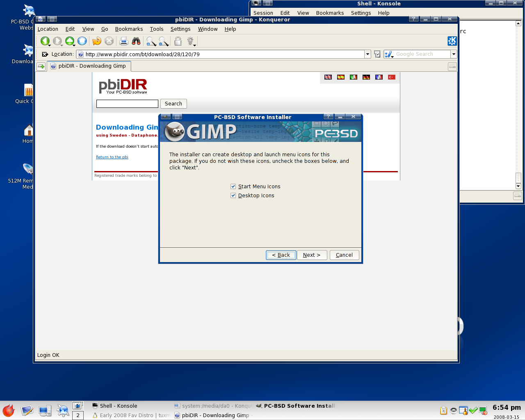This screenshot has width=525, height=420.
Task: Open Konqueror Edit menu
Action: 70,29
